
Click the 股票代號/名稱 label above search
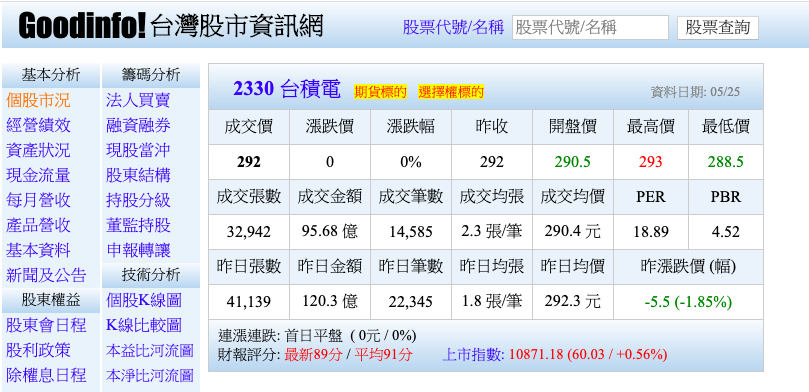click(x=453, y=27)
